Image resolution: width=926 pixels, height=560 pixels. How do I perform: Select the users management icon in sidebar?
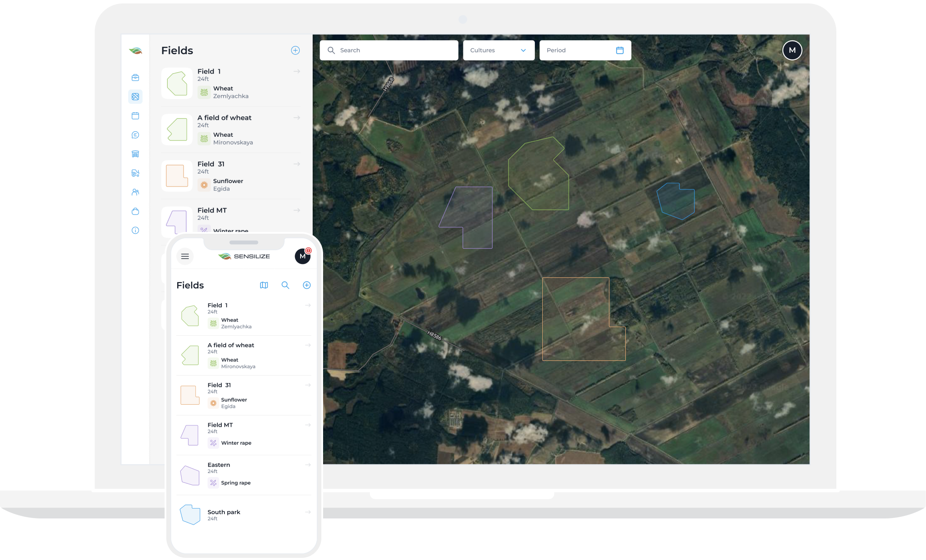[x=135, y=192]
